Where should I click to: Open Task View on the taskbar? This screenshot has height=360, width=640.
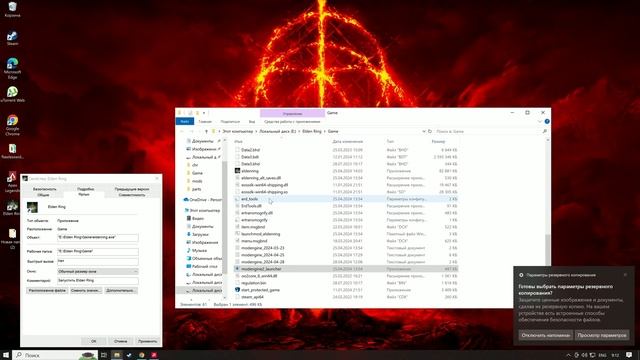(104, 355)
